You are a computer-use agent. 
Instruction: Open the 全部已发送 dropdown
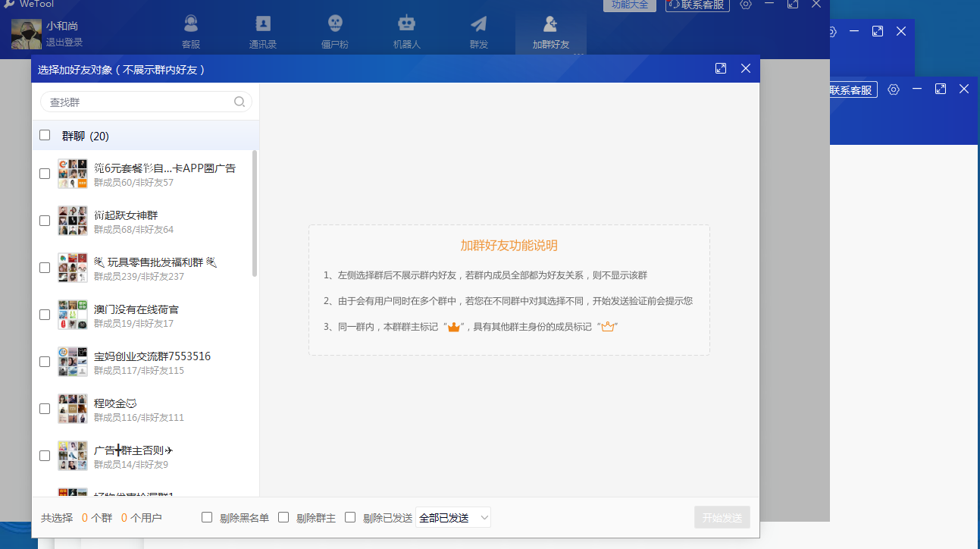(x=452, y=517)
